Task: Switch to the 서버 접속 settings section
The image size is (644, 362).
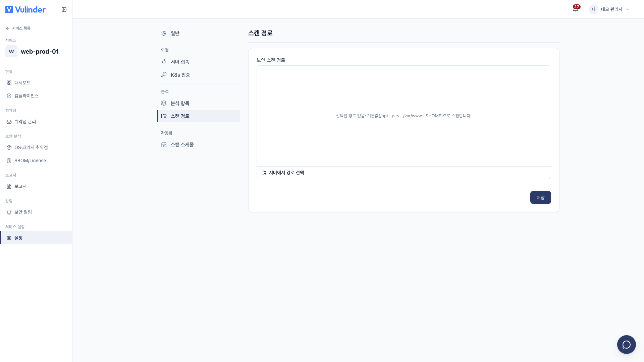Action: click(199, 62)
